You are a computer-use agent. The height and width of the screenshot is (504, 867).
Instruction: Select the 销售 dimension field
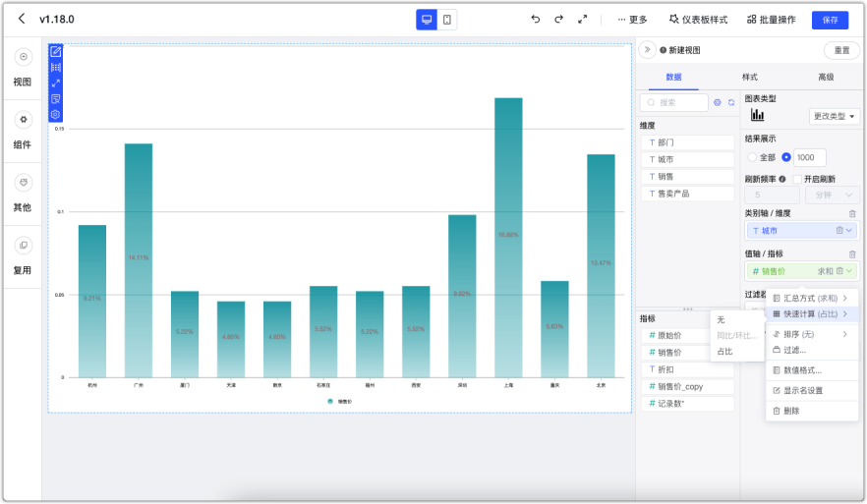(x=688, y=177)
